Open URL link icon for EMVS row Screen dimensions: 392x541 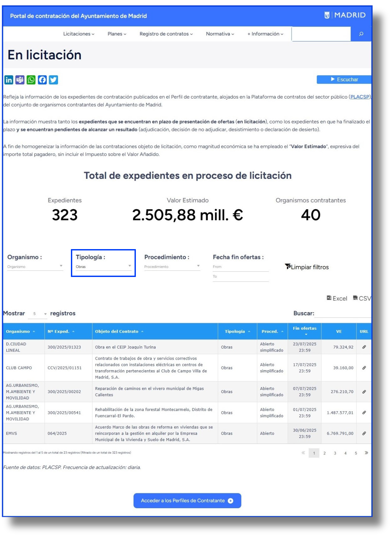click(364, 434)
